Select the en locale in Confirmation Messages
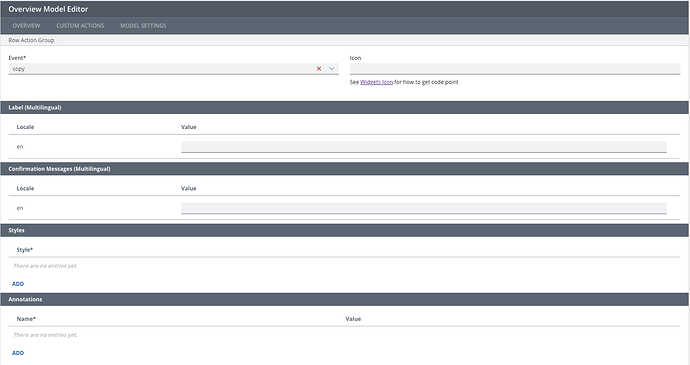690x365 pixels. pos(20,208)
